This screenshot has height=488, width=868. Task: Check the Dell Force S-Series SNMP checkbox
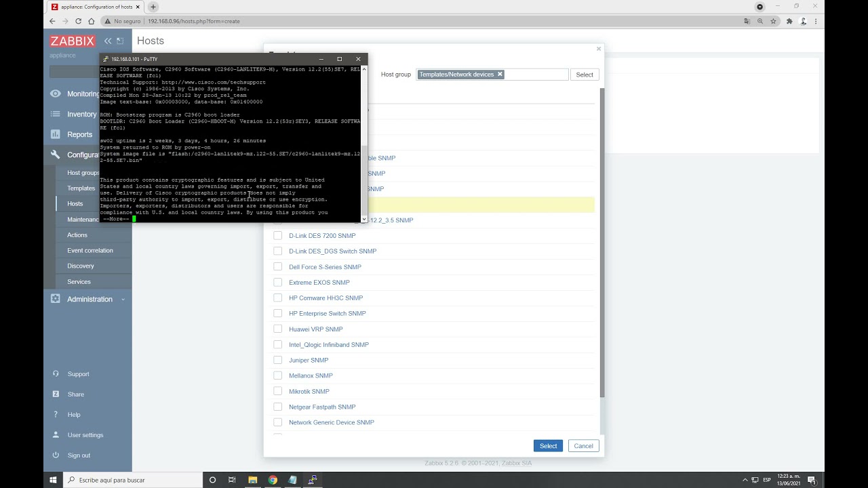[277, 266]
